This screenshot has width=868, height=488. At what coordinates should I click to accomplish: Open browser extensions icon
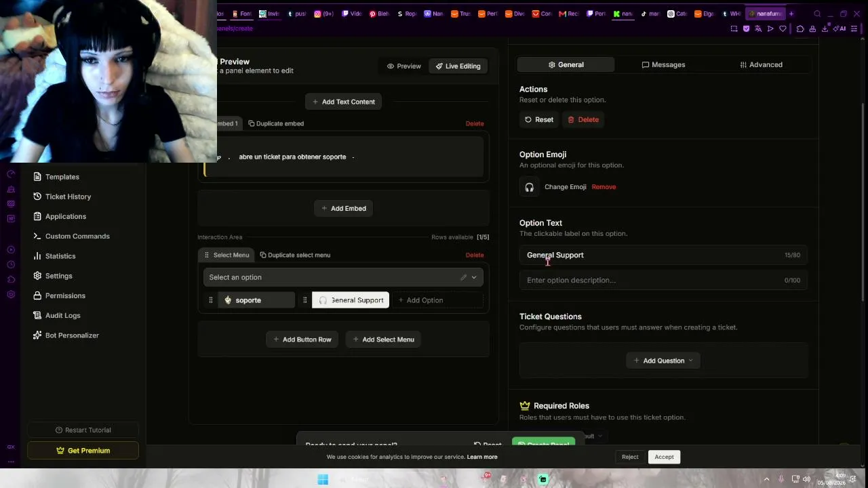coord(800,28)
